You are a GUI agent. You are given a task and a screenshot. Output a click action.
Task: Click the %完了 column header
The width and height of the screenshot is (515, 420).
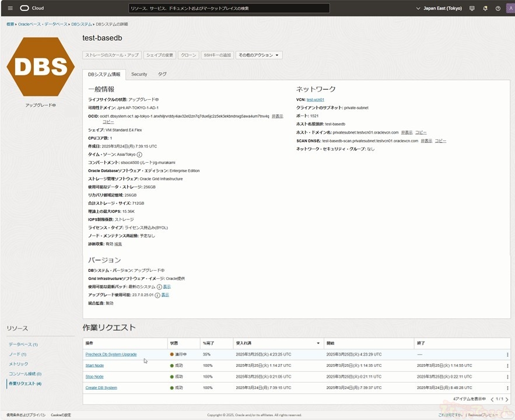(216, 344)
